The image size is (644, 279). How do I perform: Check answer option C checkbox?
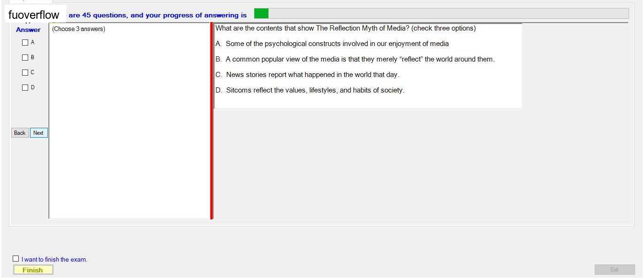(x=25, y=72)
